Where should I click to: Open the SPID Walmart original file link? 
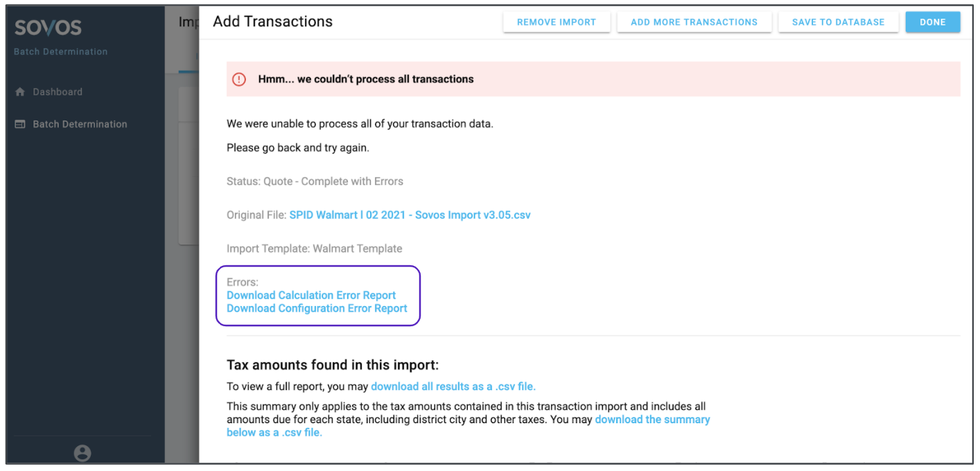[410, 215]
